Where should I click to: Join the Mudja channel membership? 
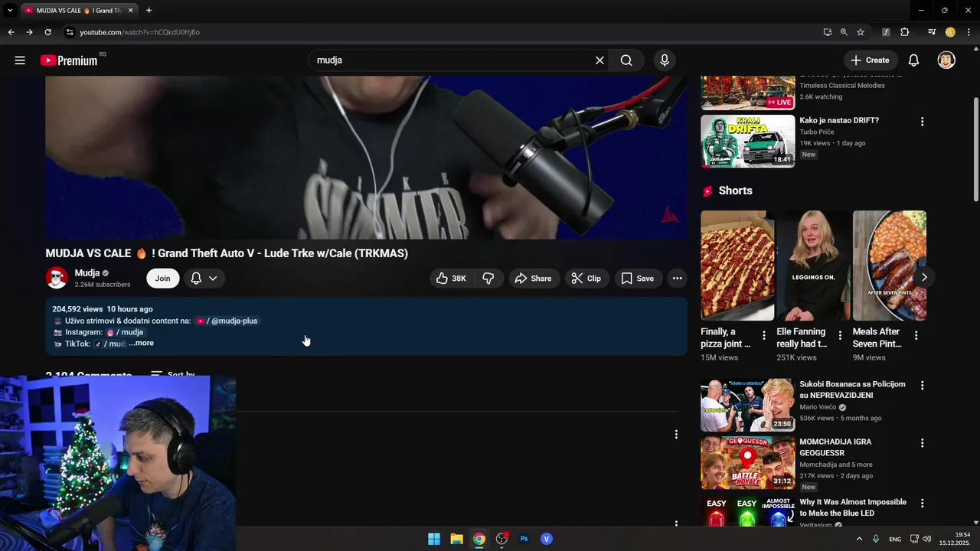coord(162,279)
